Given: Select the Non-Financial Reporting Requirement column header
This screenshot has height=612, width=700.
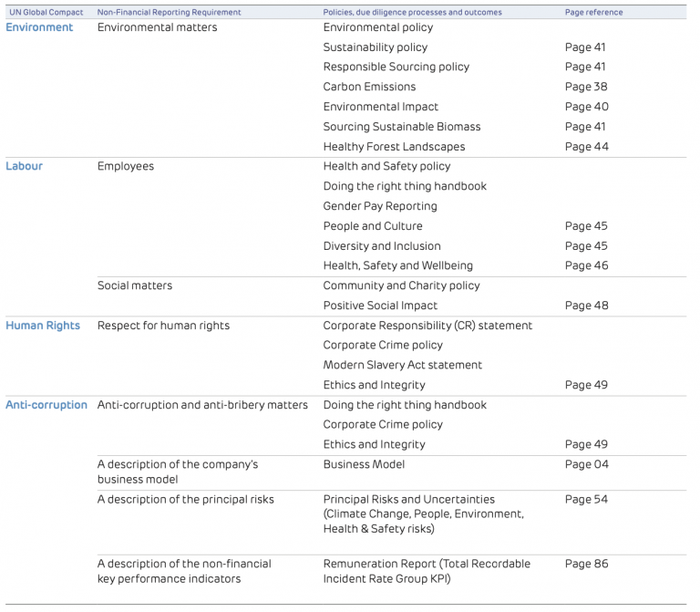Looking at the screenshot, I should 169,13.
